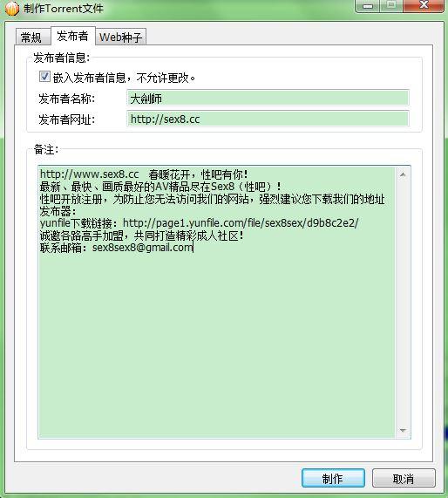
Task: Cancel the dialog with 取消 button
Action: [404, 478]
